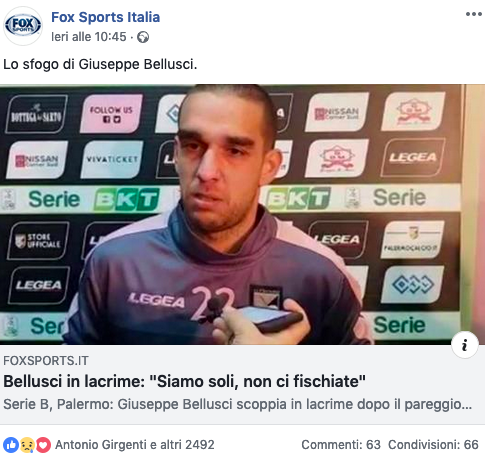Image resolution: width=485 pixels, height=460 pixels.
Task: Click the blue Like reaction icon
Action: (11, 445)
